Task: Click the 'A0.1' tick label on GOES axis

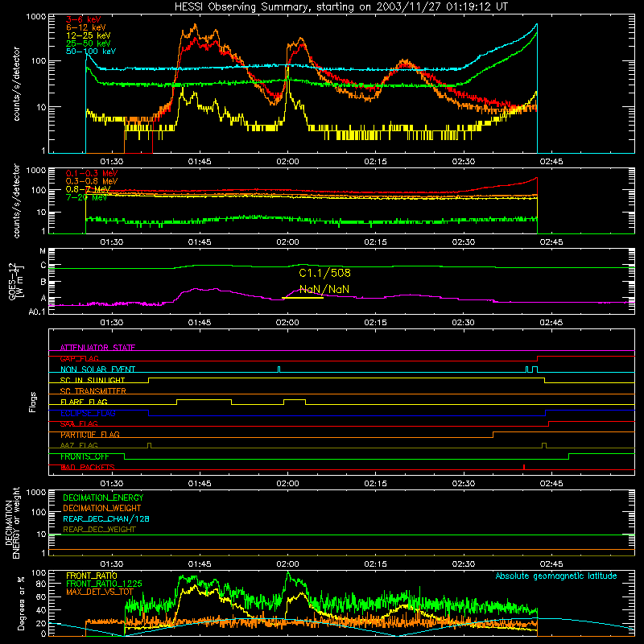Action: [x=37, y=312]
